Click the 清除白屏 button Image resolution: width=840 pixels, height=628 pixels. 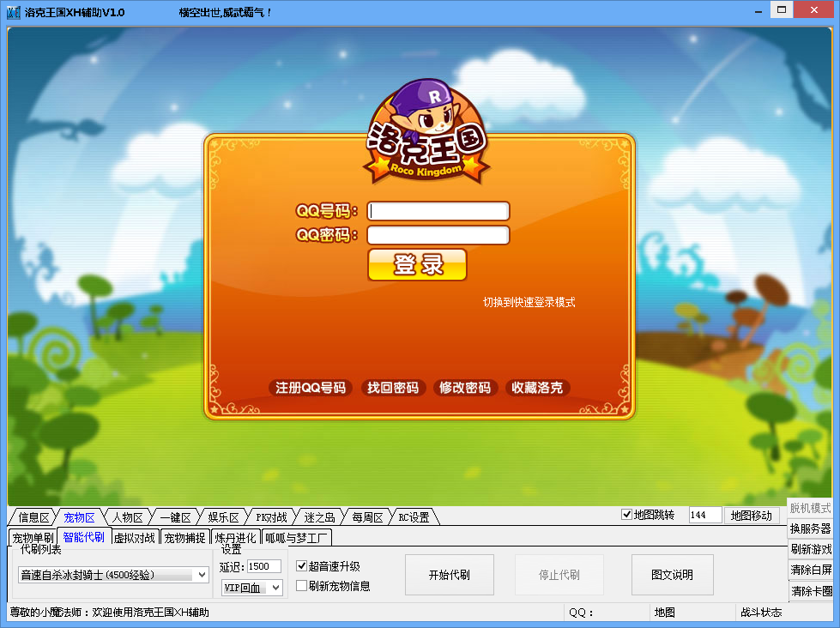811,570
